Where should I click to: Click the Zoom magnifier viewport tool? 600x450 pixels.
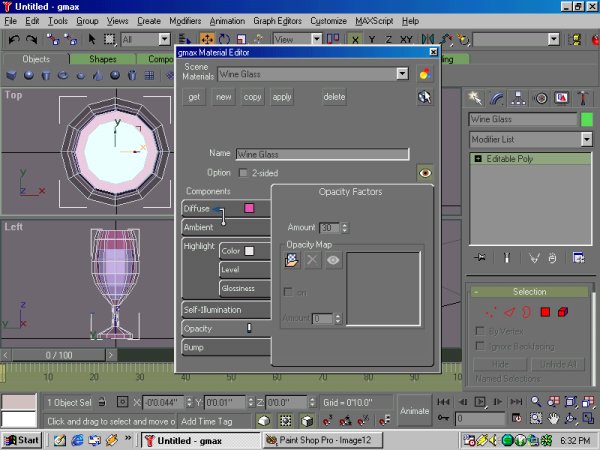pyautogui.click(x=536, y=402)
